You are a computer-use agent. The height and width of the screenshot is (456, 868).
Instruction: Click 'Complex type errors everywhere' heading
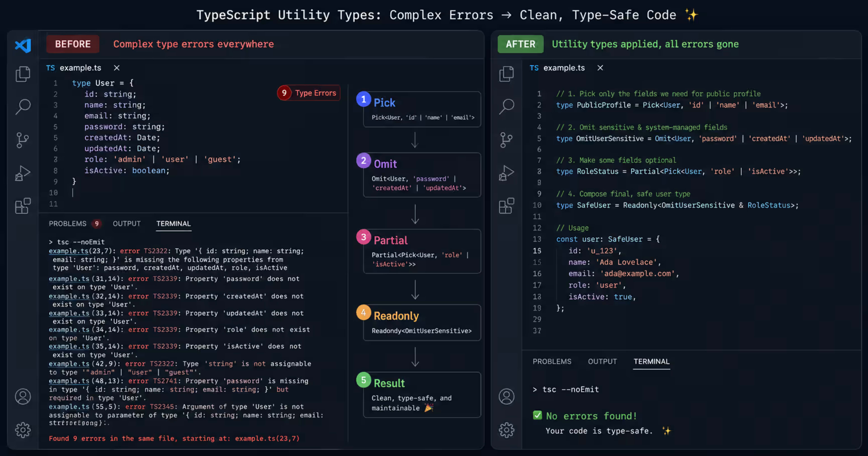[x=193, y=44]
